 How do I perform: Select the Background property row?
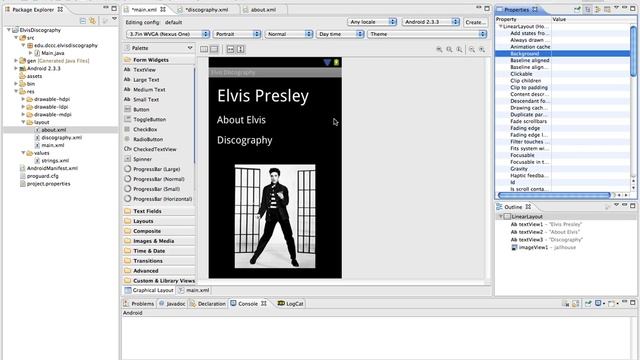(x=562, y=53)
